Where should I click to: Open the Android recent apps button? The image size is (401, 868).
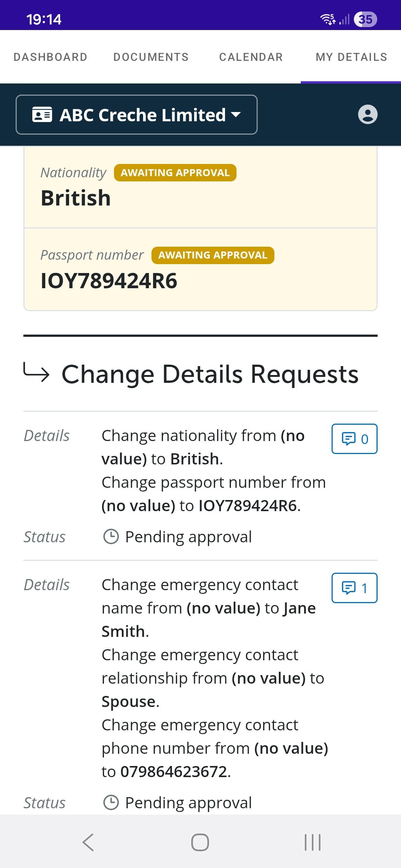pyautogui.click(x=312, y=842)
